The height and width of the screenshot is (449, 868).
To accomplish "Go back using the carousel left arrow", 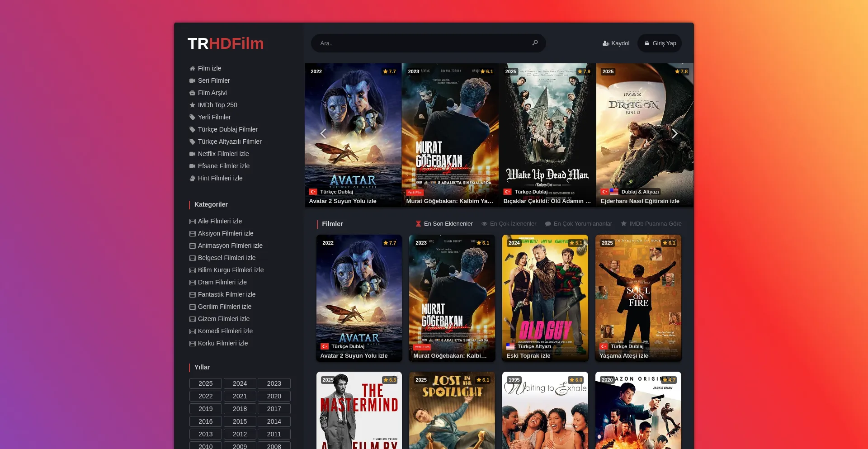I will [324, 133].
